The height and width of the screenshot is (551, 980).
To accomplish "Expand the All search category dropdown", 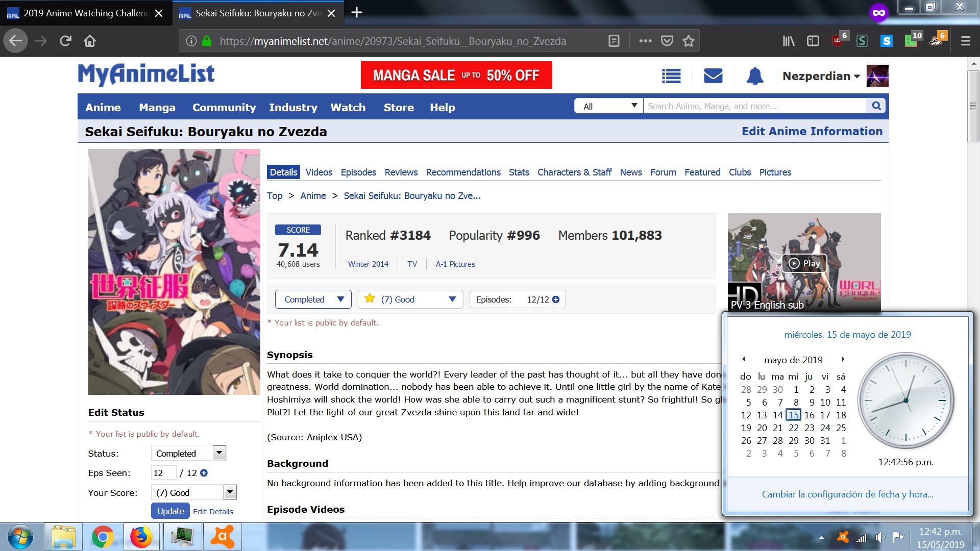I will point(609,106).
